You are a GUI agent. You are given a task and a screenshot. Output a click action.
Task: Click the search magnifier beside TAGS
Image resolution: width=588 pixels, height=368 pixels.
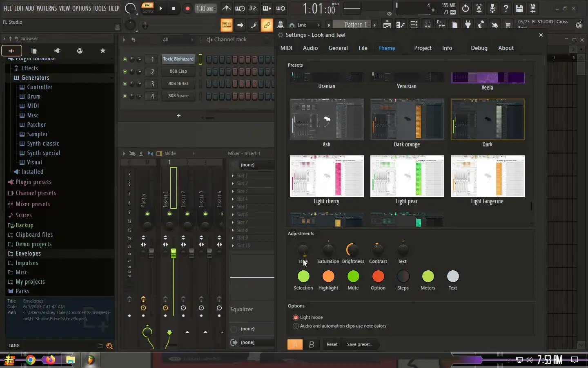click(109, 346)
